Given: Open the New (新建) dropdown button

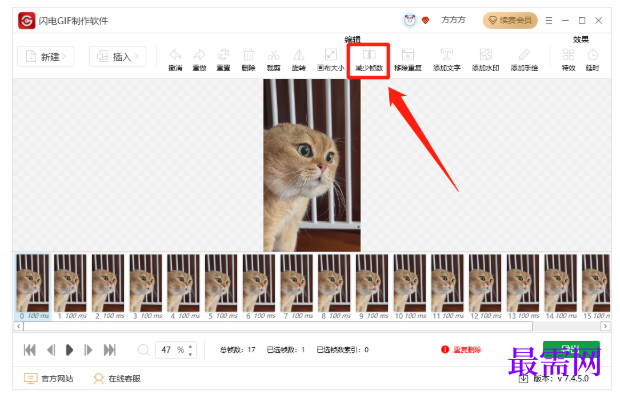Looking at the screenshot, I should 45,57.
